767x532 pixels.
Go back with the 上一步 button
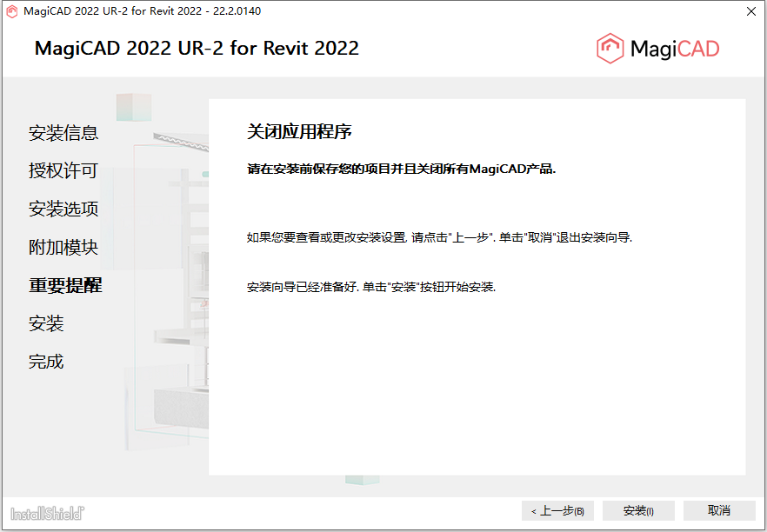pyautogui.click(x=557, y=511)
